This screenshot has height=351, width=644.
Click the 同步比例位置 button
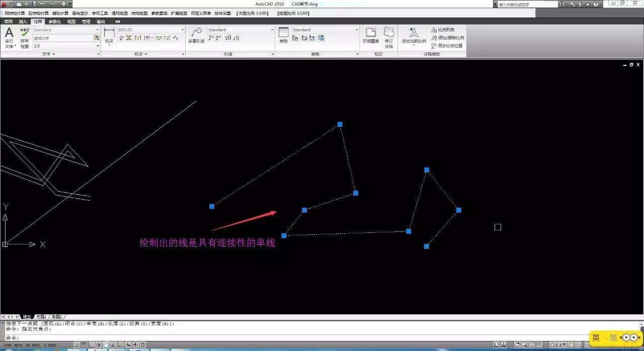click(447, 46)
